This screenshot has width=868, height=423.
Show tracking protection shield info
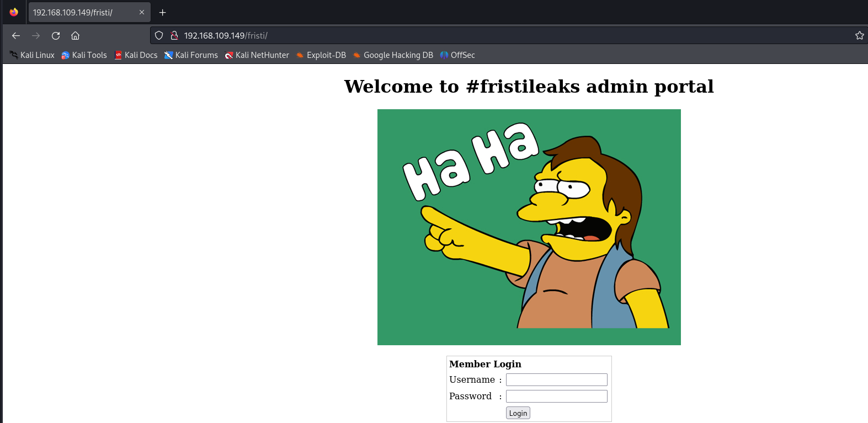[159, 35]
